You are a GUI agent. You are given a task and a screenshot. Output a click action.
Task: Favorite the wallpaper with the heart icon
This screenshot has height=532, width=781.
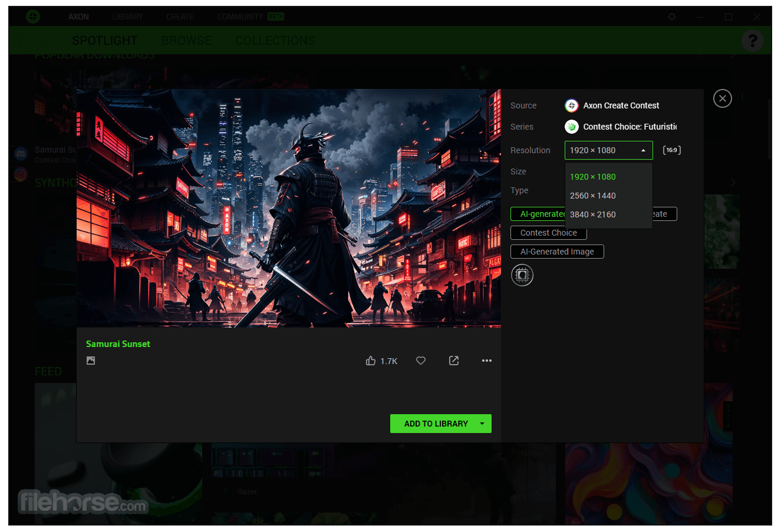point(421,361)
